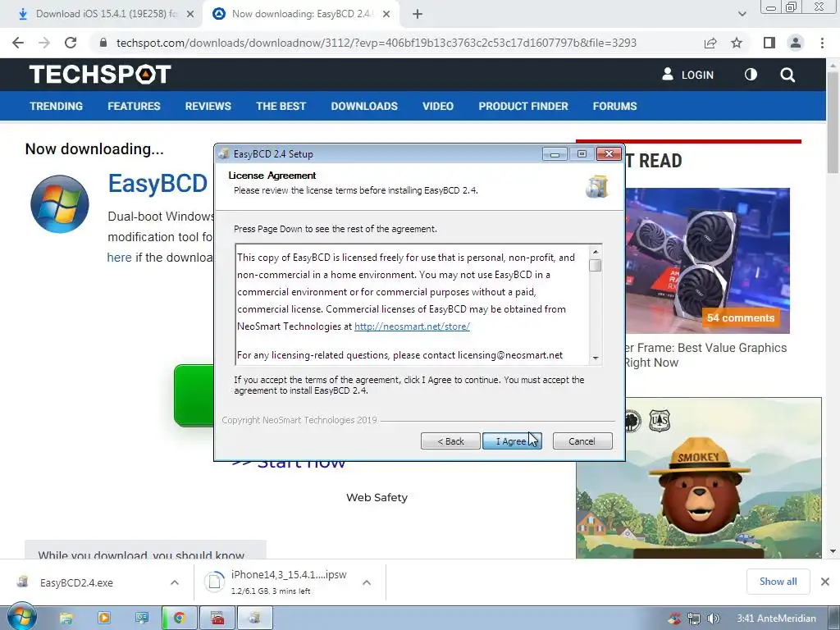The width and height of the screenshot is (840, 630).
Task: Click the TechSpot logo
Action: point(100,74)
